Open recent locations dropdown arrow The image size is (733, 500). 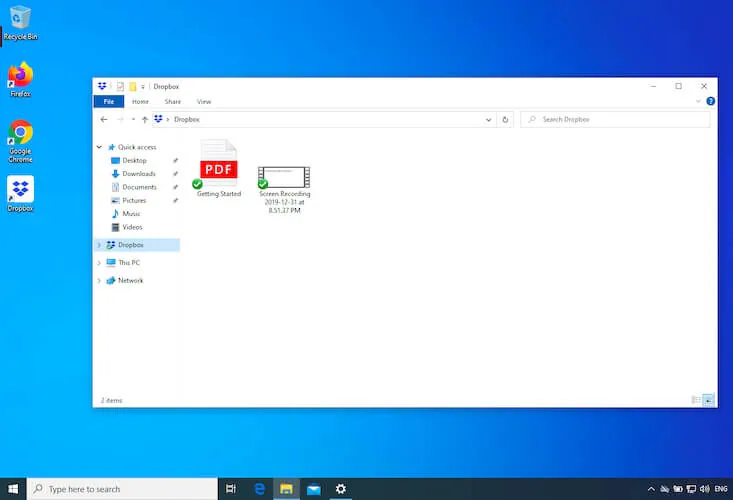tap(133, 120)
